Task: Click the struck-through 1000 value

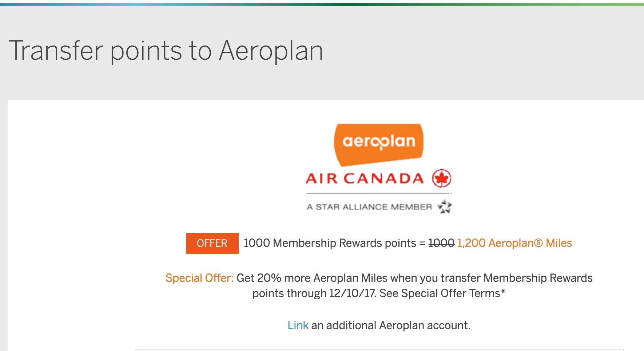Action: pyautogui.click(x=441, y=243)
